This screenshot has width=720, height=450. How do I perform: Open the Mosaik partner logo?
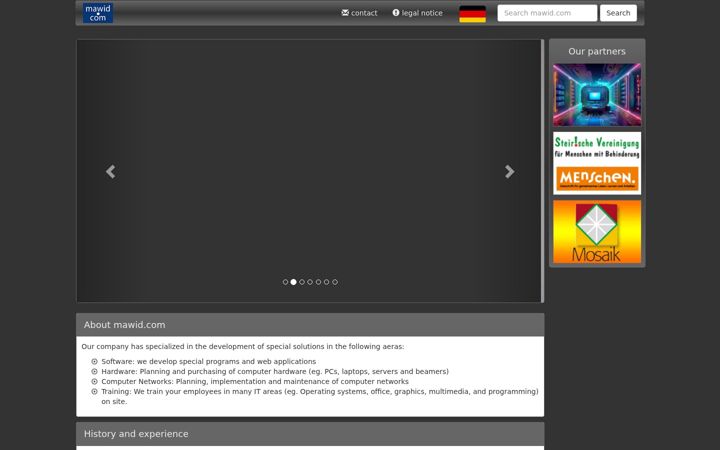point(597,231)
